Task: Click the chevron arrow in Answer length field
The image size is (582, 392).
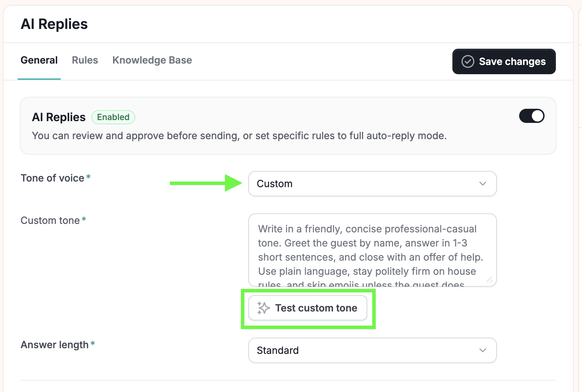Action: point(483,350)
